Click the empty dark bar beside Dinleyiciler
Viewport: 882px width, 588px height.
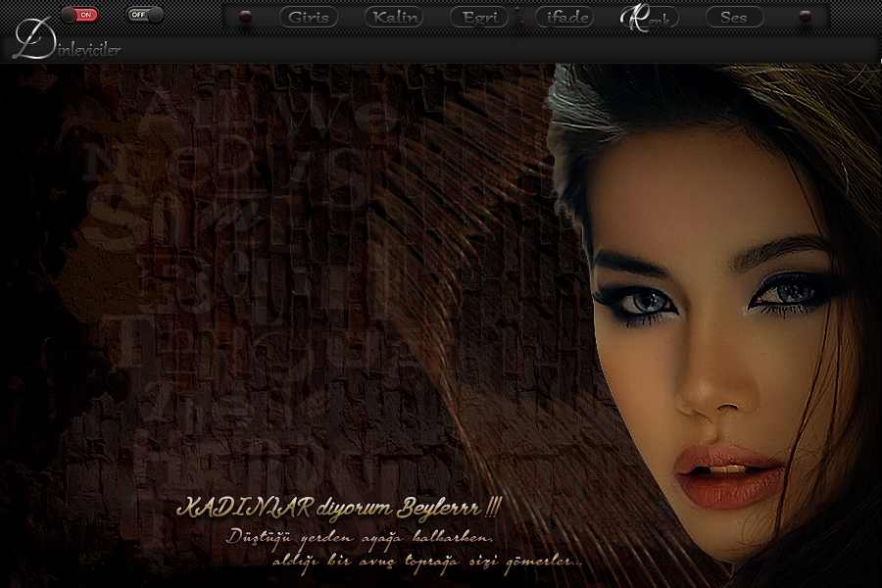(490, 50)
